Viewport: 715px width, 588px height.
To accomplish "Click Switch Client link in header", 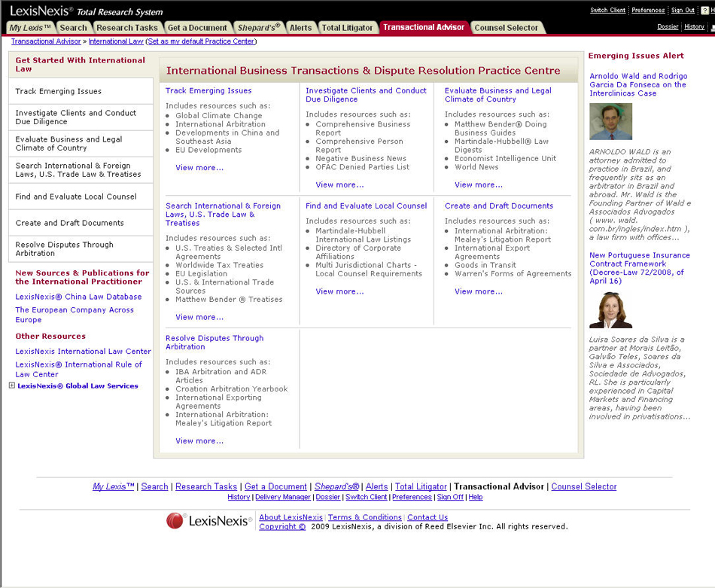I will click(607, 10).
